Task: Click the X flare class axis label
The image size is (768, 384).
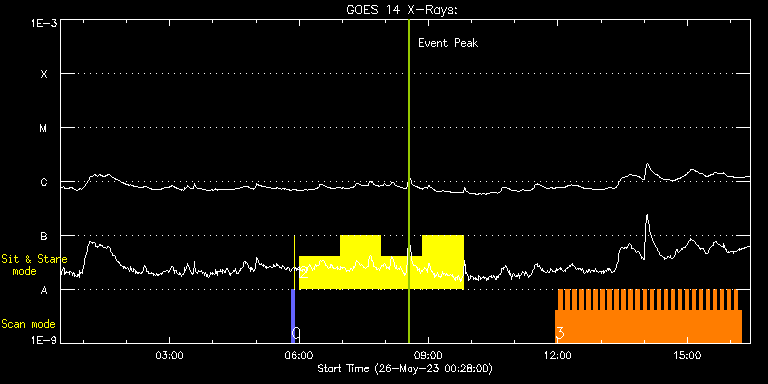Action: (44, 74)
